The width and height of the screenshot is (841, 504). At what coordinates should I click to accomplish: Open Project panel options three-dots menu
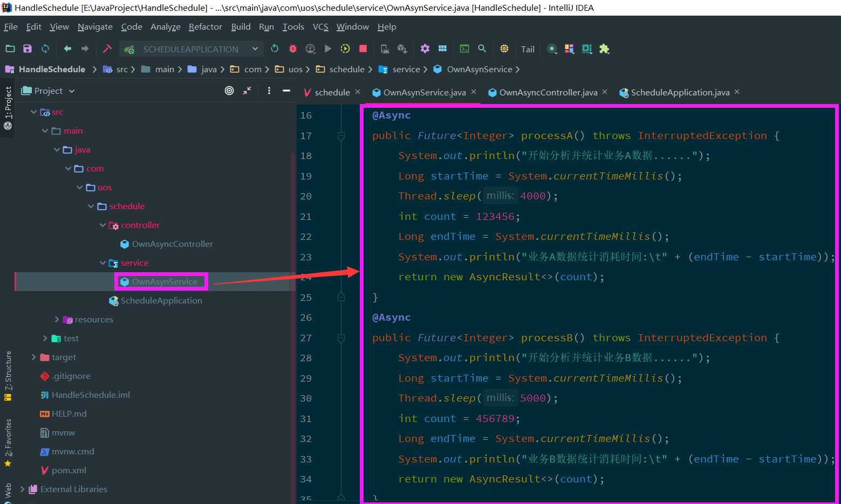click(269, 91)
